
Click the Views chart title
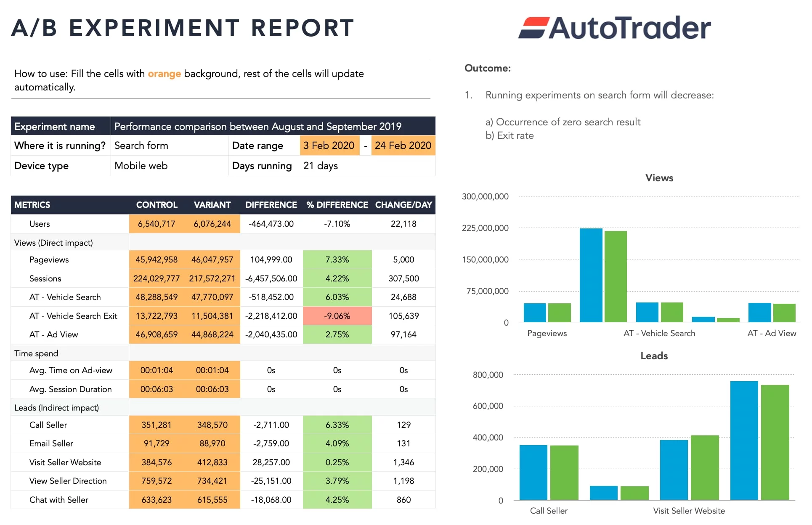point(659,178)
